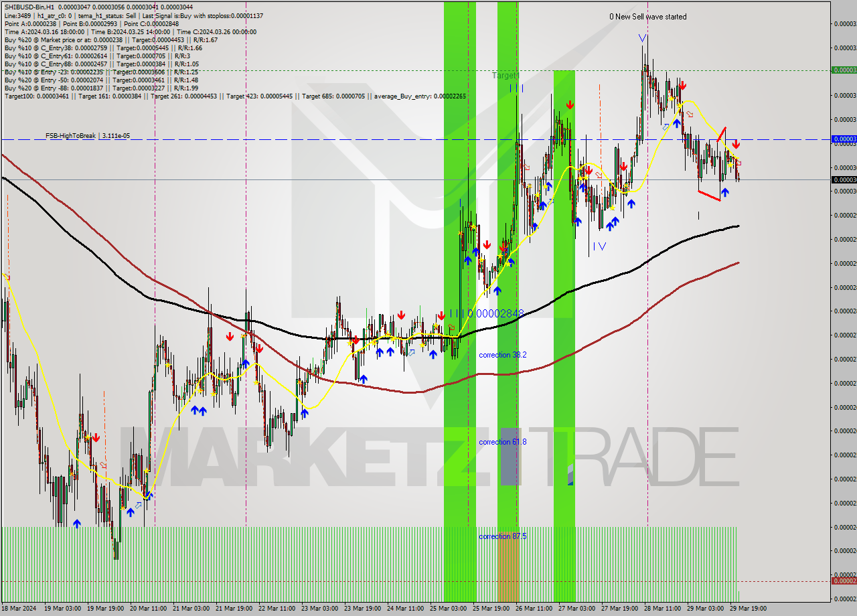Click the '21 Mar 19:00' time axis label
The width and height of the screenshot is (857, 616).
[x=234, y=609]
